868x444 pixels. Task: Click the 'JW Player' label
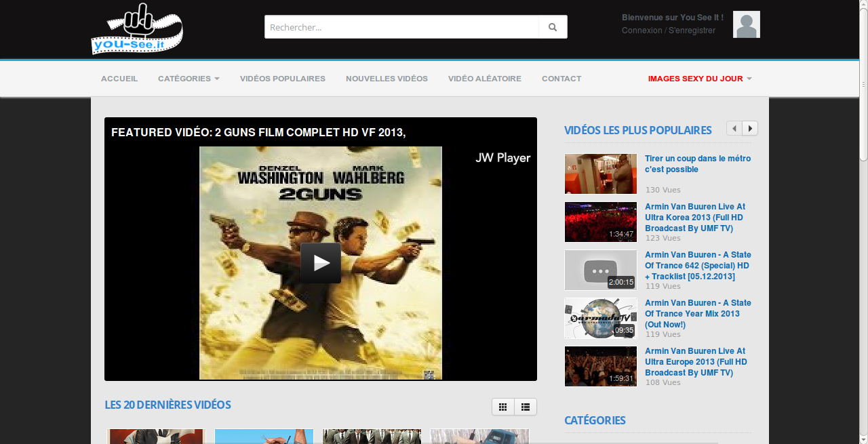(502, 158)
